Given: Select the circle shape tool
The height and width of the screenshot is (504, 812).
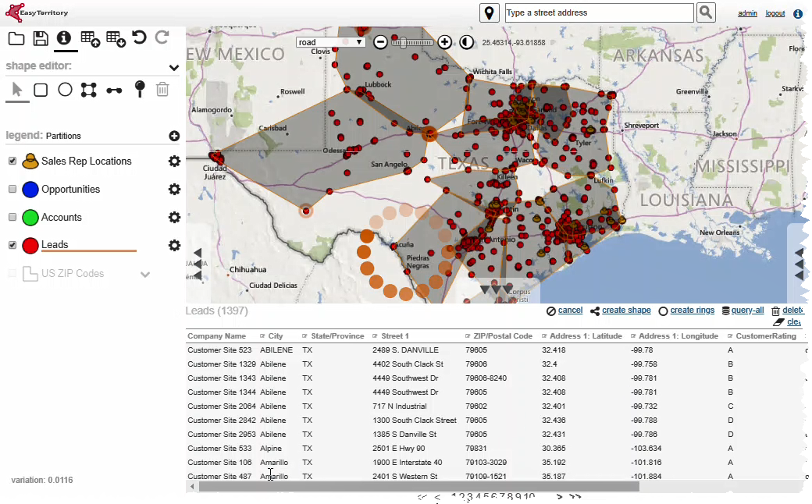Looking at the screenshot, I should (x=65, y=90).
